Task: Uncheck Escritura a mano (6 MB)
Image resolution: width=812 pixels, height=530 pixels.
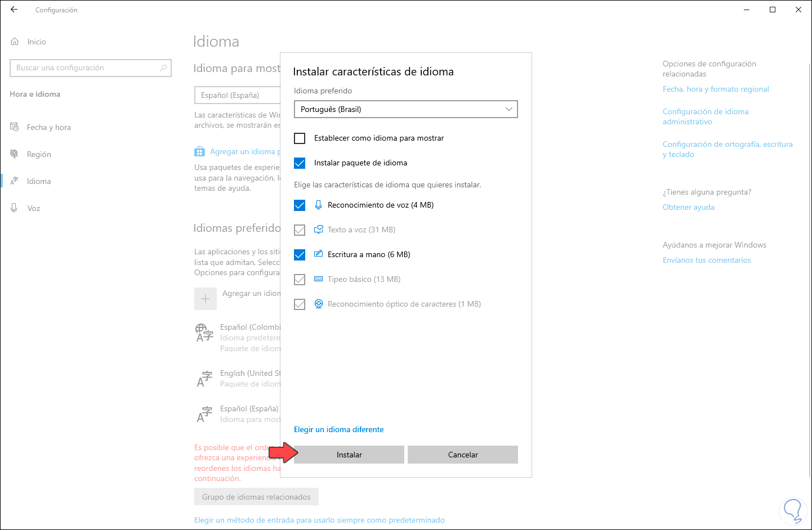Action: 300,255
